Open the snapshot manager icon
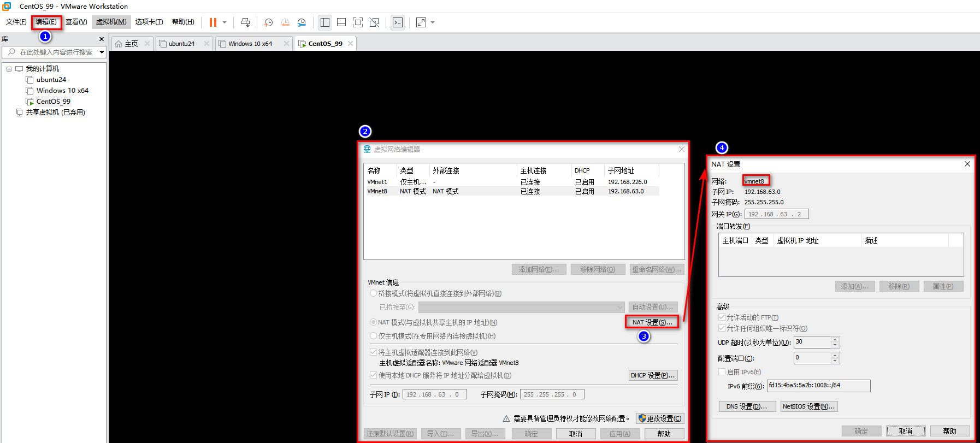This screenshot has width=980, height=443. pyautogui.click(x=302, y=22)
